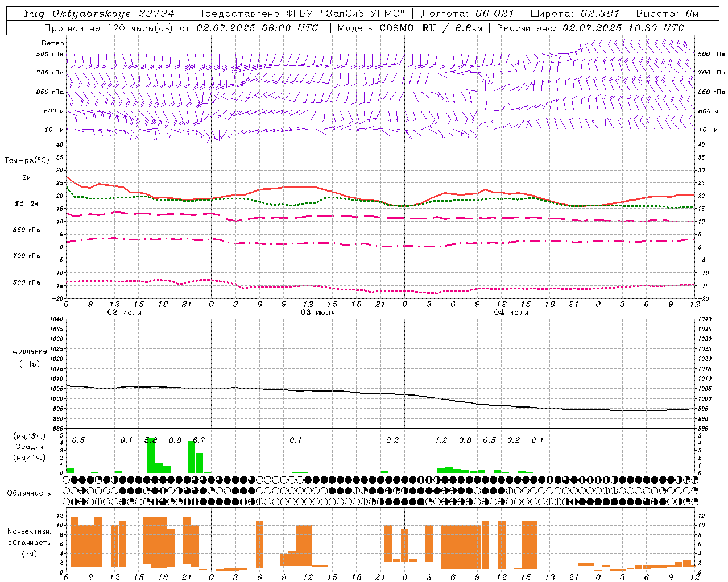Click the red line sample under the 2м legend
This screenshot has width=728, height=582.
[26, 184]
